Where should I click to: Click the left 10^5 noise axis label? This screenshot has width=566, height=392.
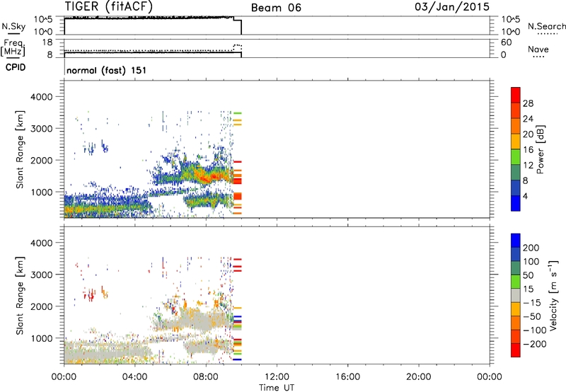tap(43, 19)
